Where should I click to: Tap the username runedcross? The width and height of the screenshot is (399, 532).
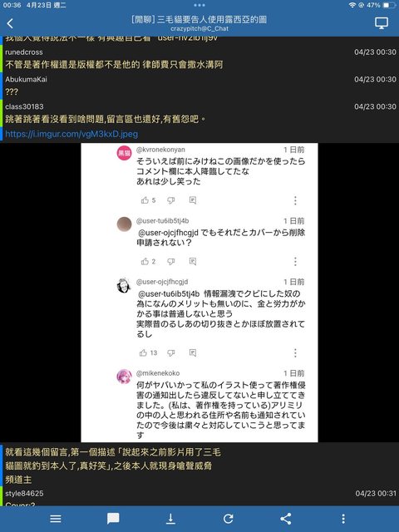coord(24,52)
